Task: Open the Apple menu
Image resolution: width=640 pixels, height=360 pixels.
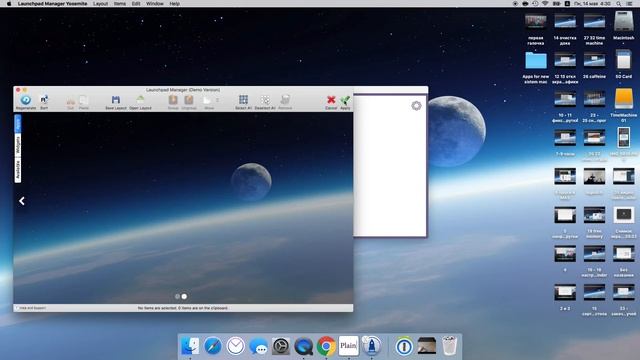Action: tap(9, 4)
